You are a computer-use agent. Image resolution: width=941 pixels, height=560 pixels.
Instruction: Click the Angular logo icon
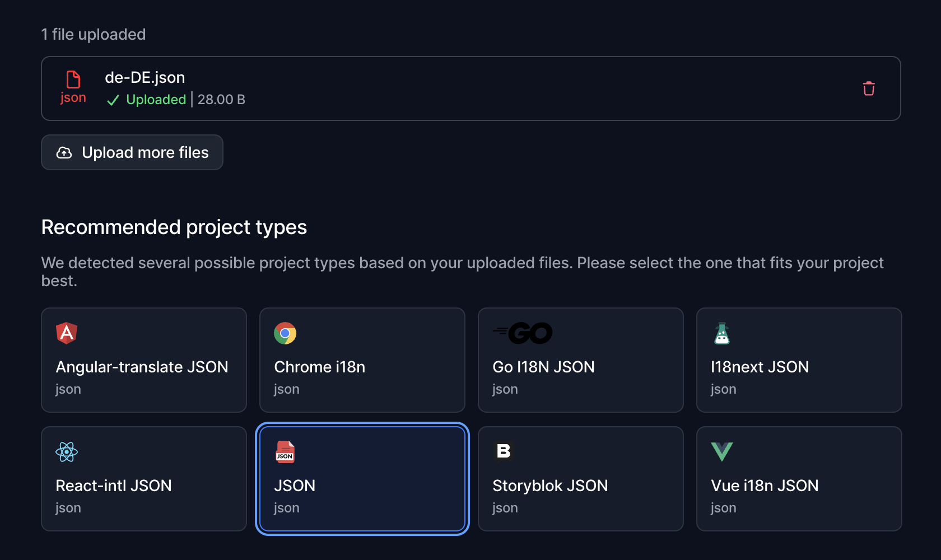coord(67,333)
